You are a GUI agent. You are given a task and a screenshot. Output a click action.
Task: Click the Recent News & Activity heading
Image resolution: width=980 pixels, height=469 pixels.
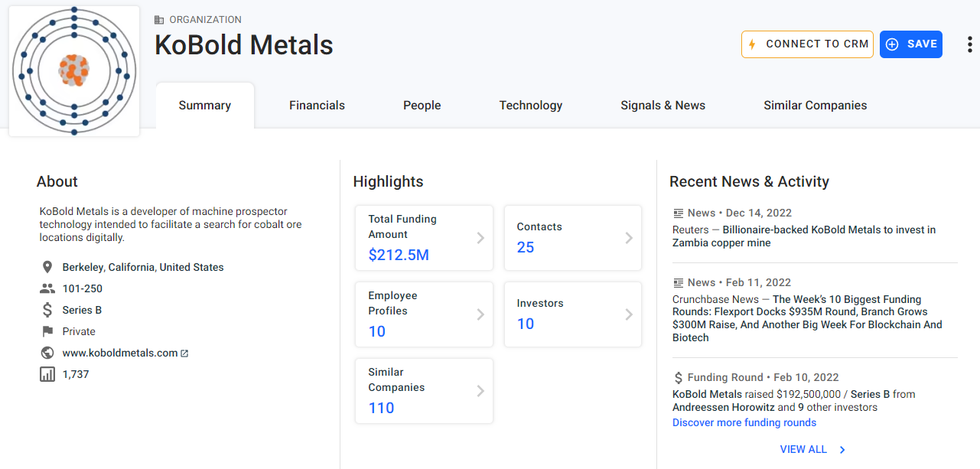(x=749, y=181)
